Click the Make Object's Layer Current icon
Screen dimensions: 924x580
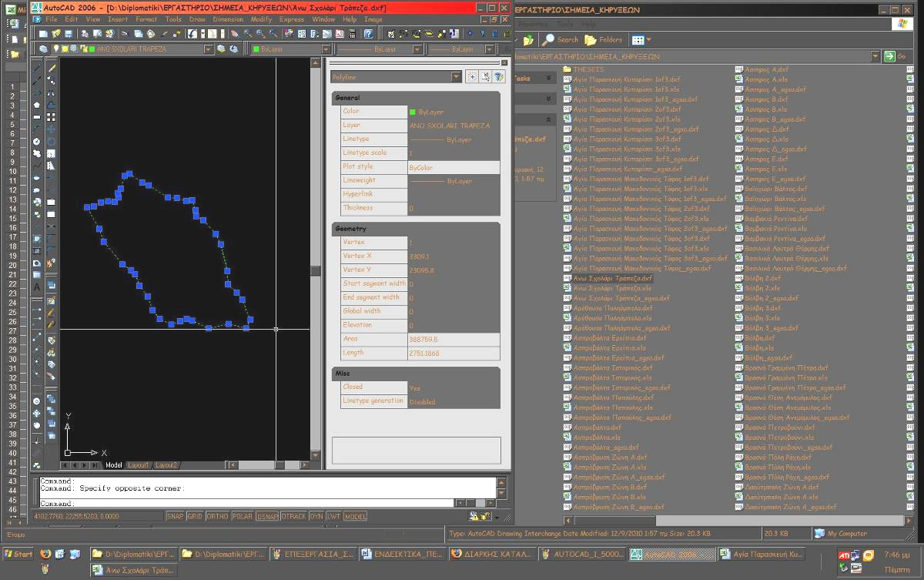pos(221,49)
